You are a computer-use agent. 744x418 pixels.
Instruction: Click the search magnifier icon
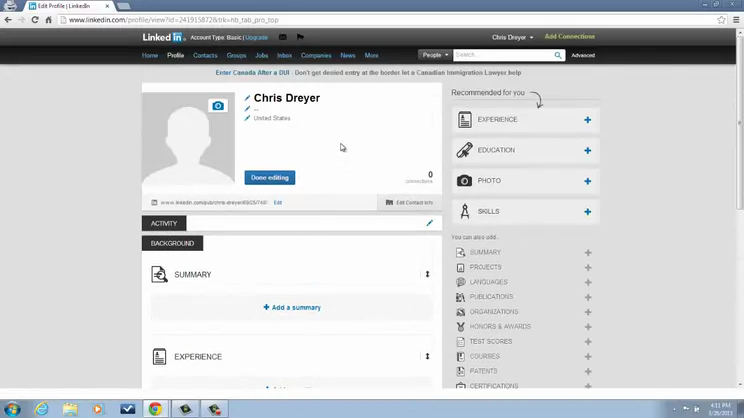(x=558, y=56)
